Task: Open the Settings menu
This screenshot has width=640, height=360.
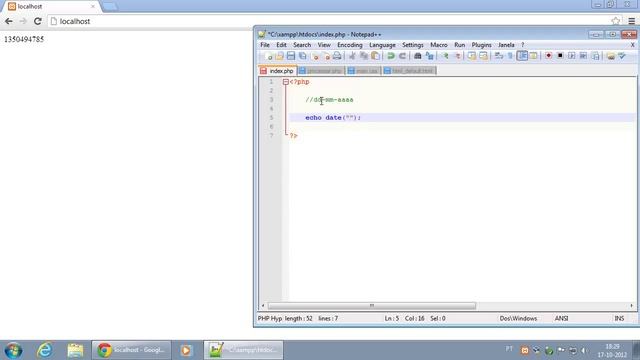Action: click(x=413, y=45)
